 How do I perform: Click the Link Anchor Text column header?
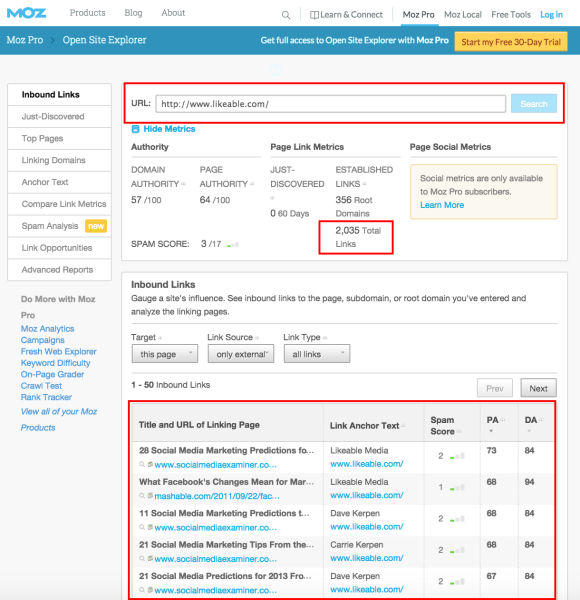pyautogui.click(x=365, y=426)
